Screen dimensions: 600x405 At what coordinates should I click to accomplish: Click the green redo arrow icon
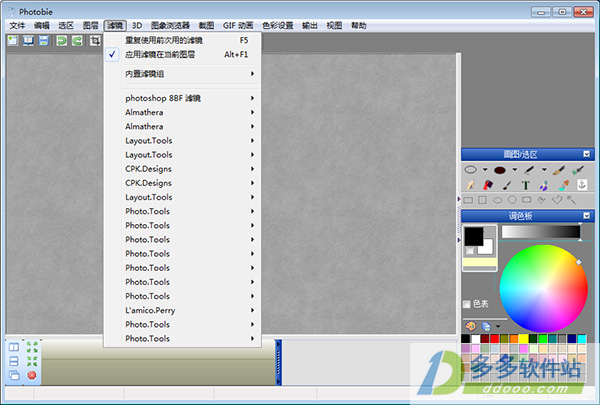(77, 41)
